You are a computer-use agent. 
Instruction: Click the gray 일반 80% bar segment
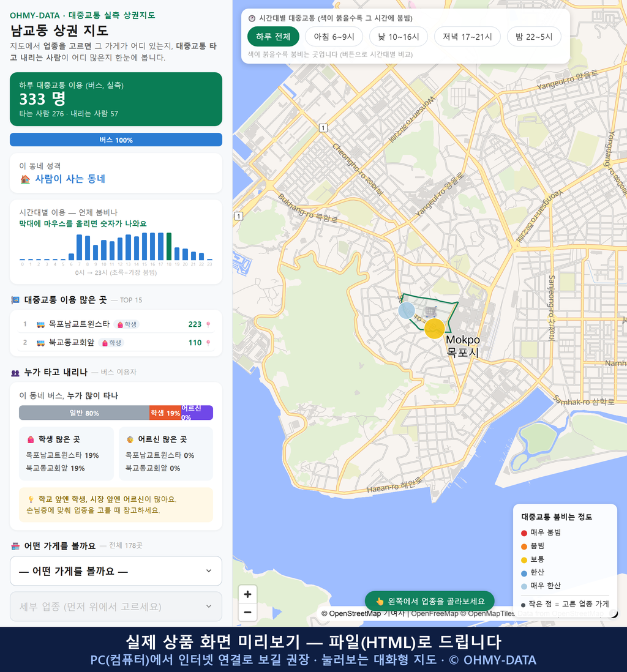pyautogui.click(x=84, y=413)
